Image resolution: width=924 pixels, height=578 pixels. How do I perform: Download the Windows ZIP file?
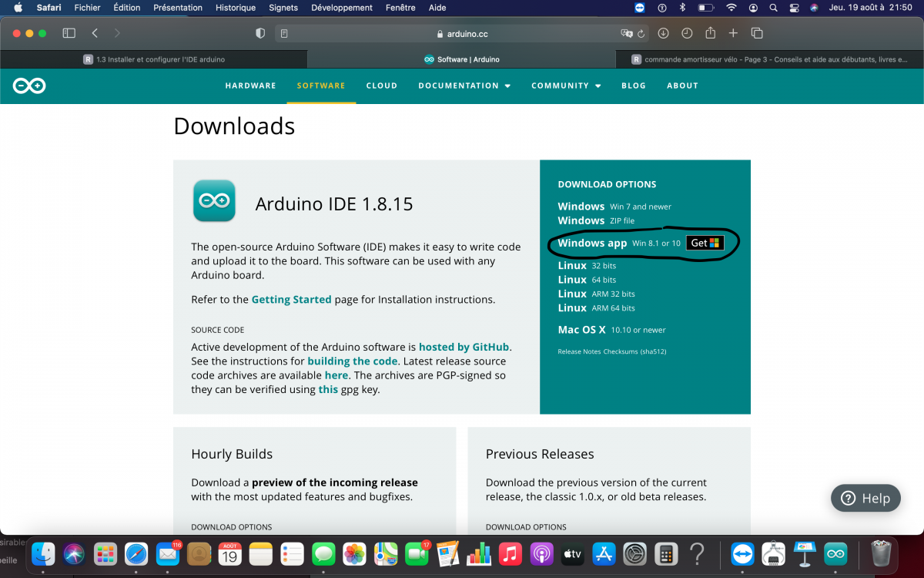(596, 220)
